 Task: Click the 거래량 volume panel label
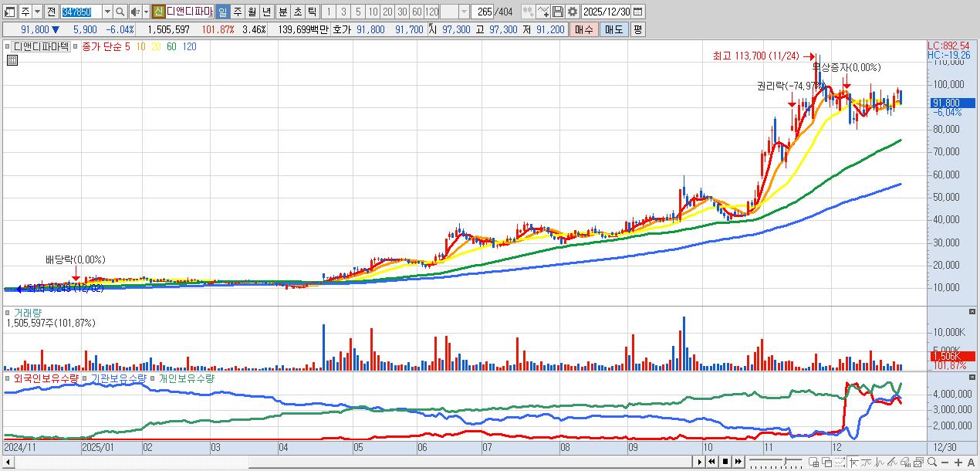(27, 313)
